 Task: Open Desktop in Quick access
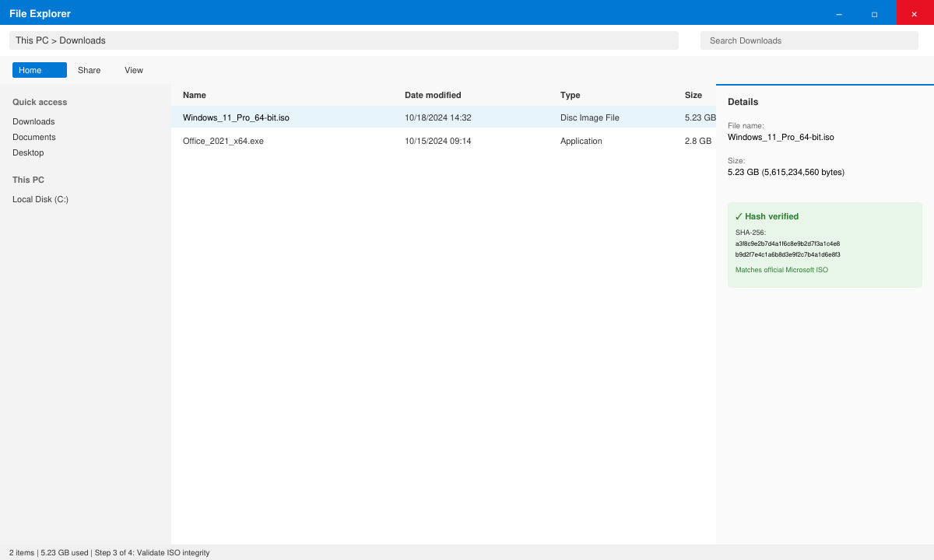click(28, 152)
